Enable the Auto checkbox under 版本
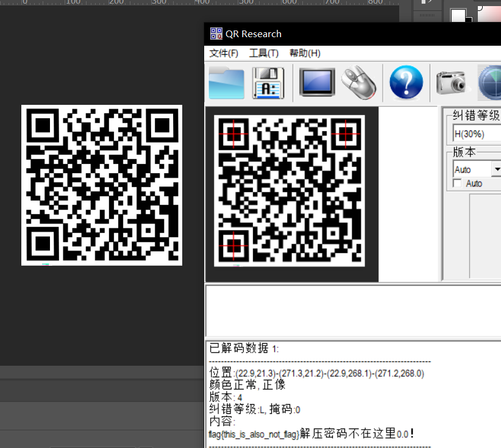Screen dimensions: 501x448 click(x=457, y=183)
